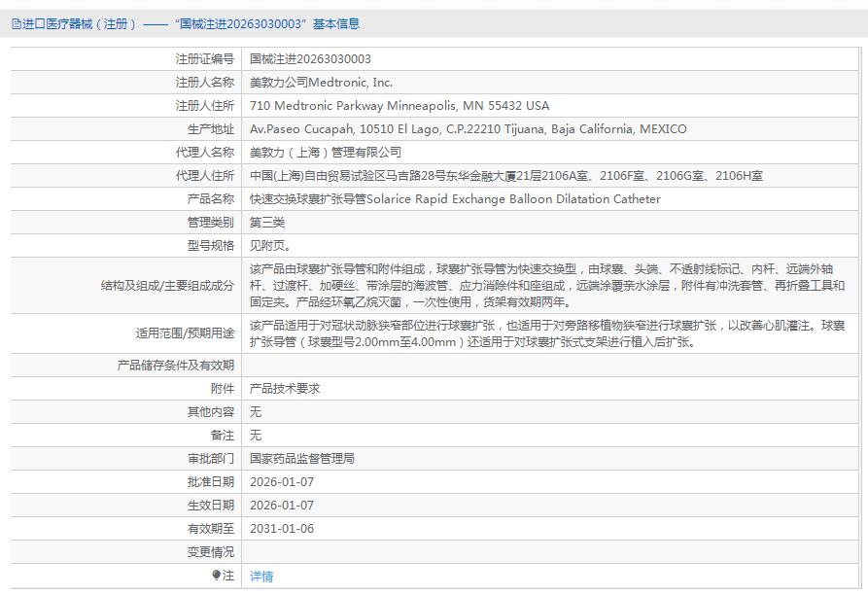The image size is (868, 595).
Task: Select registration number value 国械注进20263030003
Action: (310, 59)
